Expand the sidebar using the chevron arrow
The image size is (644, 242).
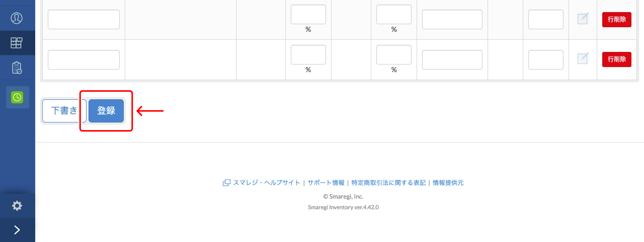tap(17, 229)
